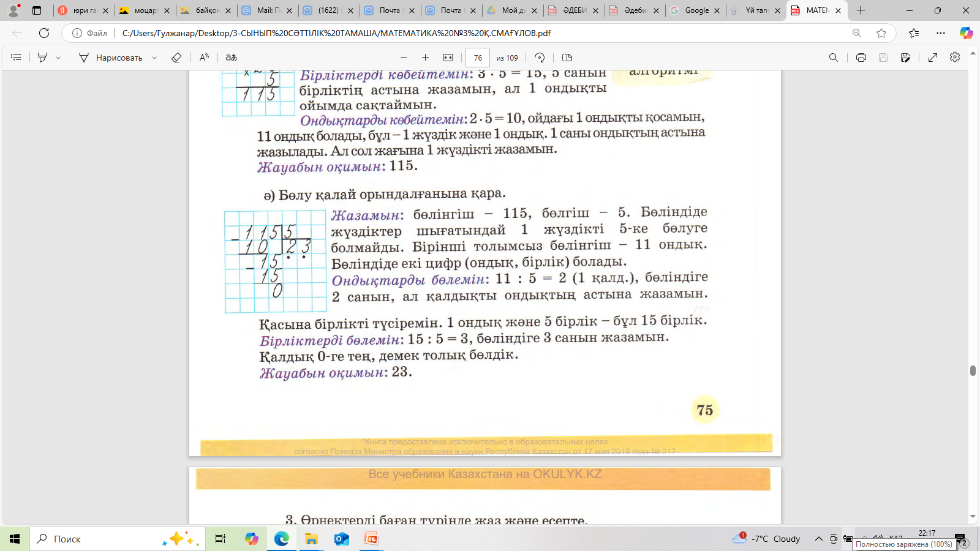Click the battery icon in system tray
The image size is (980, 551).
[x=848, y=539]
